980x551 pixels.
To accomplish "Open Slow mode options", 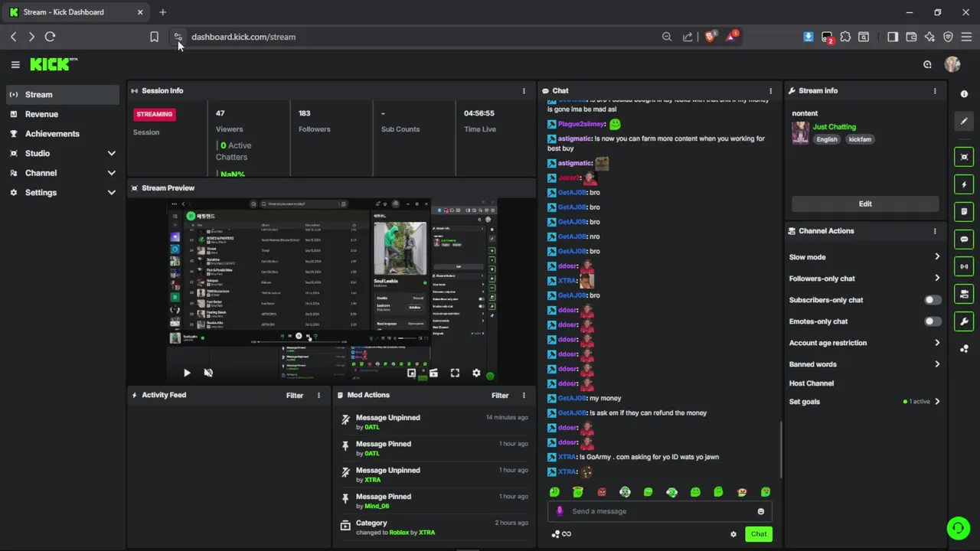I will (x=864, y=257).
